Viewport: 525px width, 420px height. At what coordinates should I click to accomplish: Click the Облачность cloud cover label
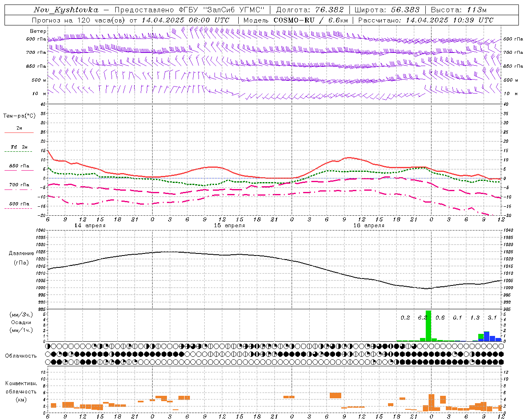21,356
